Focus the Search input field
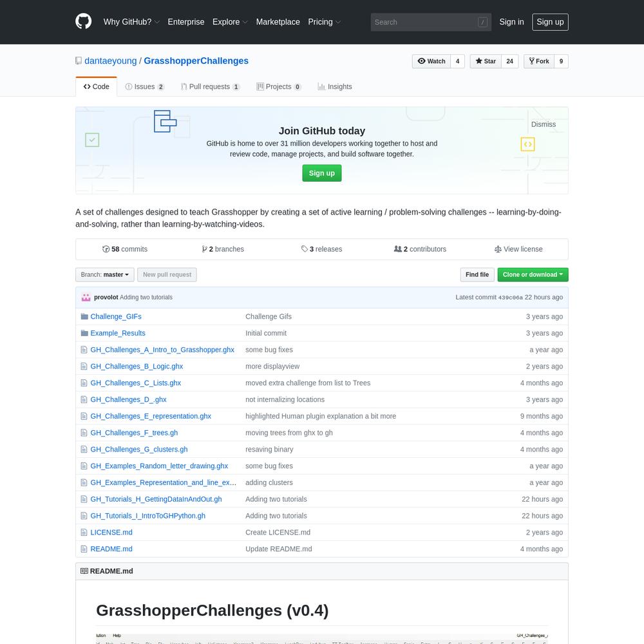 point(431,22)
